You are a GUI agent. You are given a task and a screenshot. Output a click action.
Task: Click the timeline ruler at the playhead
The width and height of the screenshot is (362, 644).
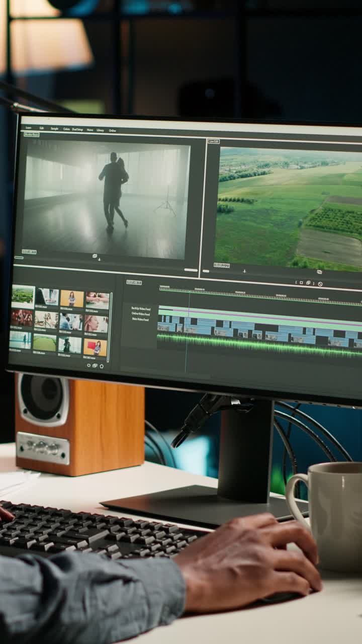point(189,290)
